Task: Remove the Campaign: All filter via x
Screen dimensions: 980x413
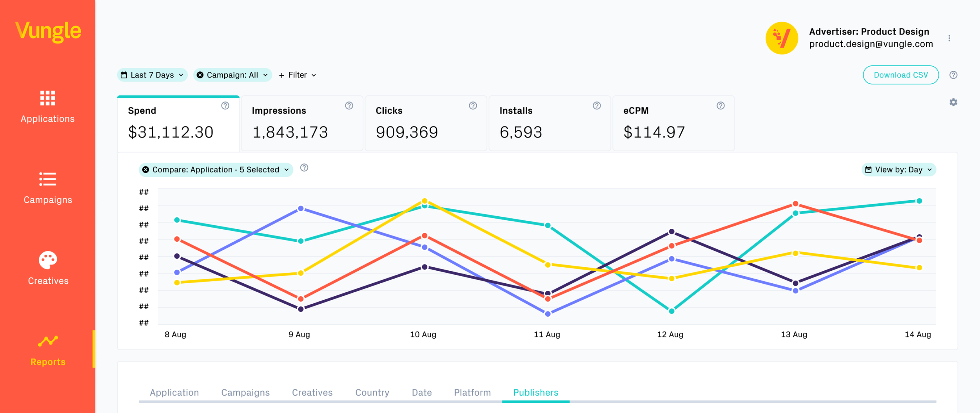Action: [x=200, y=75]
